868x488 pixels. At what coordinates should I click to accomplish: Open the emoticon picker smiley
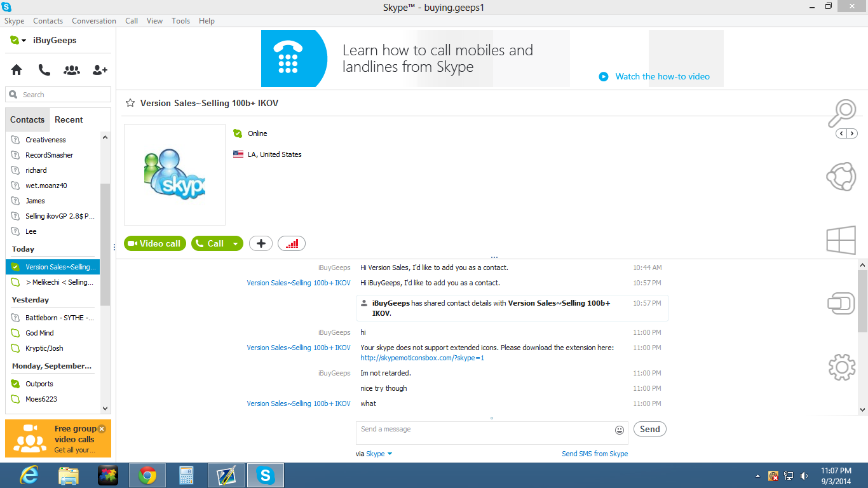[x=620, y=430]
